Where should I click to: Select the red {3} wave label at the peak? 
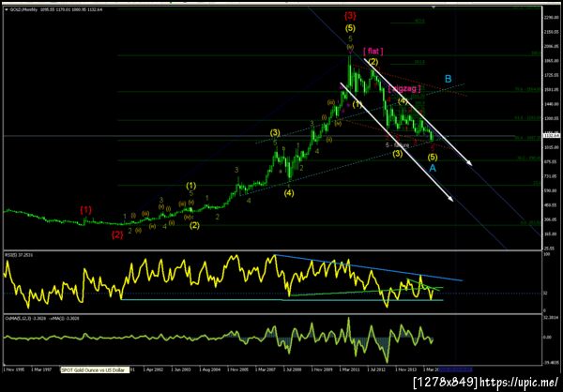click(350, 15)
